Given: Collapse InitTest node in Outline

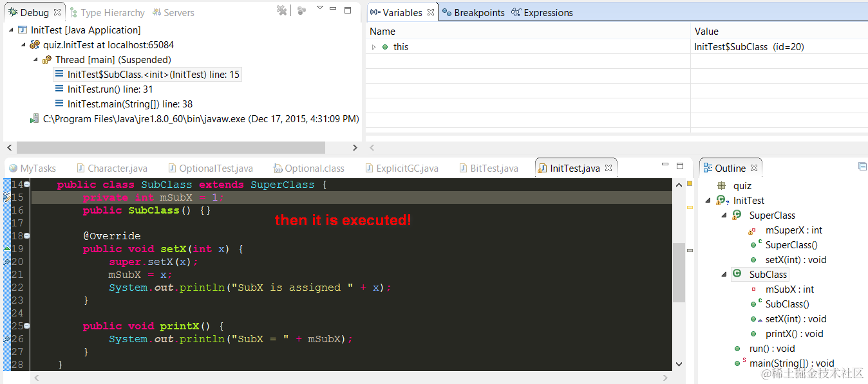Looking at the screenshot, I should point(709,201).
